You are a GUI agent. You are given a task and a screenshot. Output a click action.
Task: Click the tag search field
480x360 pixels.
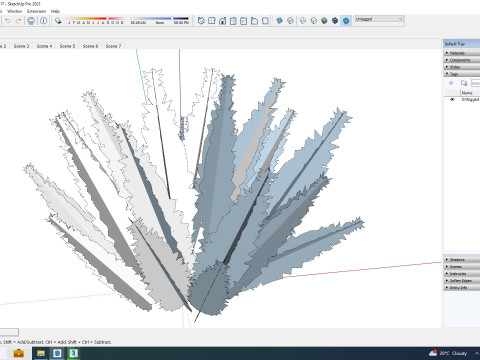[476, 83]
